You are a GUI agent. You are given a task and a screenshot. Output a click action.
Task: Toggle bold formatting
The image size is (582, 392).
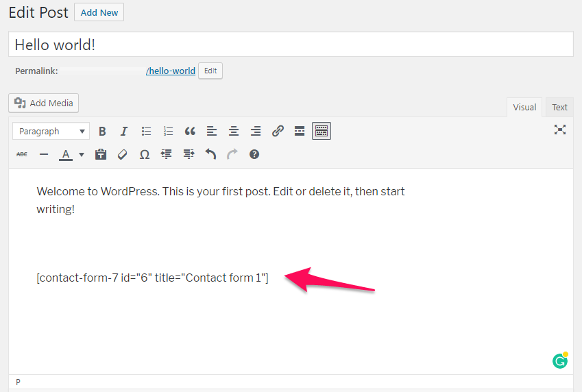tap(102, 131)
